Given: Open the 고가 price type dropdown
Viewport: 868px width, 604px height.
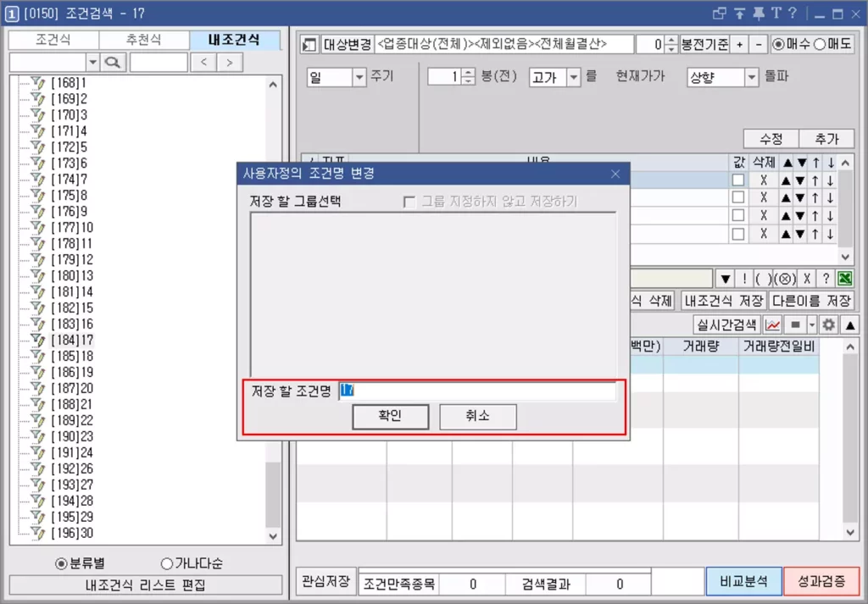Looking at the screenshot, I should point(574,77).
